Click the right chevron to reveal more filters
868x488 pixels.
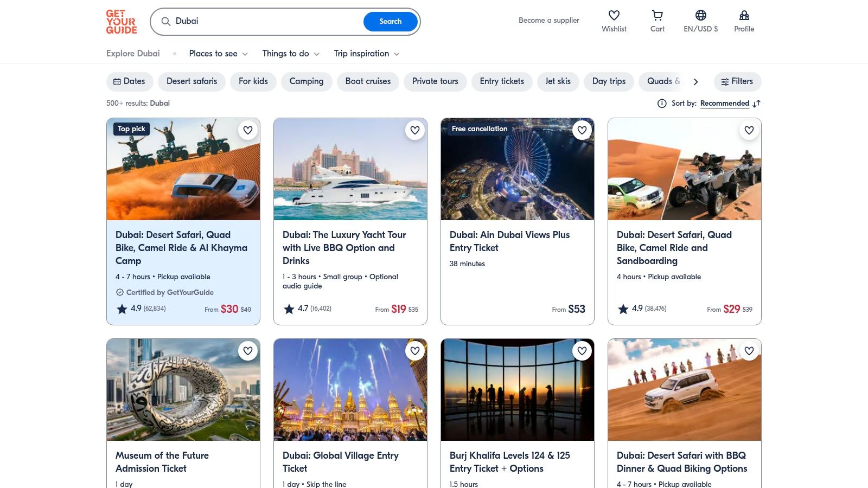(x=695, y=81)
